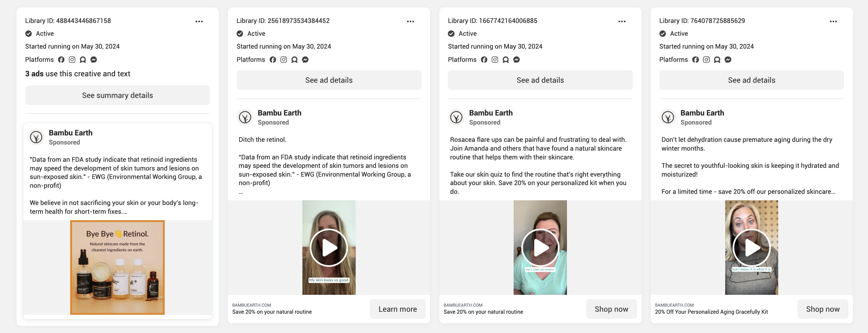This screenshot has width=868, height=333.
Task: Play the rosacea testimonial video
Action: point(540,248)
